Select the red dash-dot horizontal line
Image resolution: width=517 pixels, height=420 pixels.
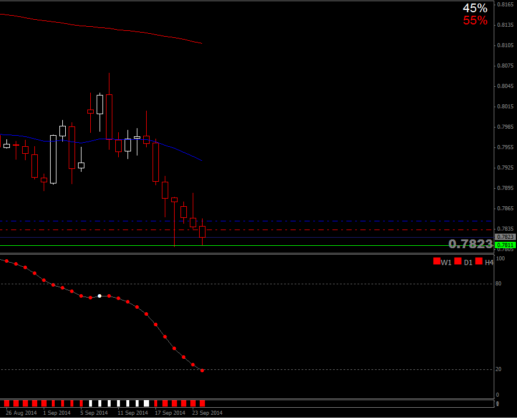[x=246, y=230]
